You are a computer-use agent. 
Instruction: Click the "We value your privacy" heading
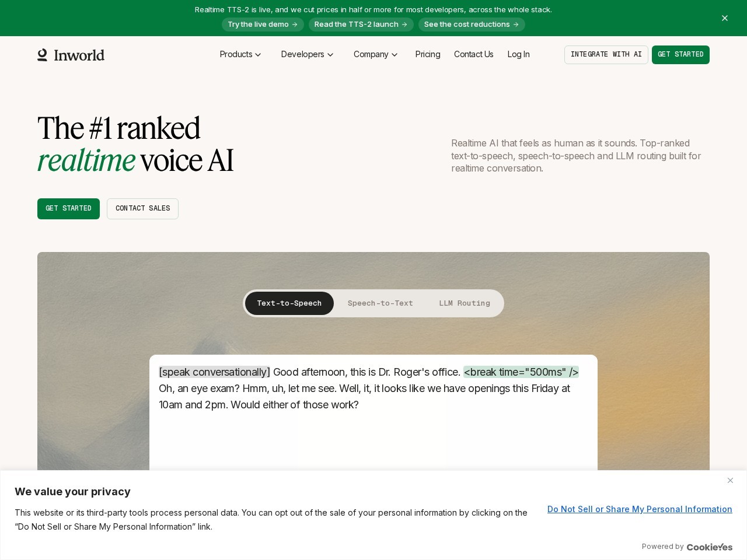click(x=72, y=492)
